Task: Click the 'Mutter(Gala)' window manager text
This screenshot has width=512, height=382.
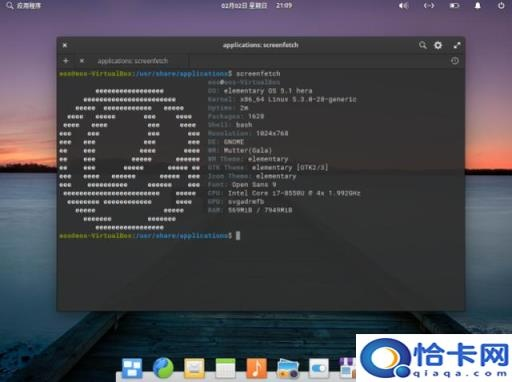Action: point(248,151)
